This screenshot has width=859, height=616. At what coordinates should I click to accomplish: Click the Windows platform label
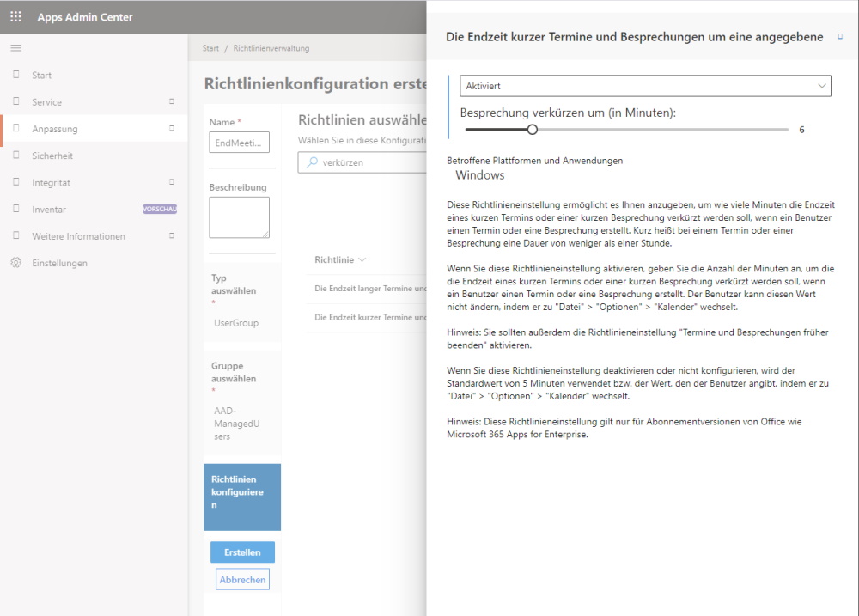[480, 174]
